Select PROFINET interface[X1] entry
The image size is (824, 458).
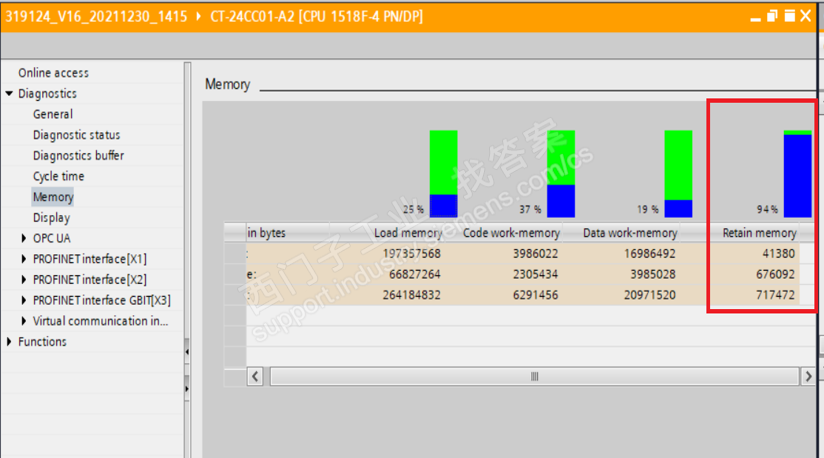tap(89, 259)
